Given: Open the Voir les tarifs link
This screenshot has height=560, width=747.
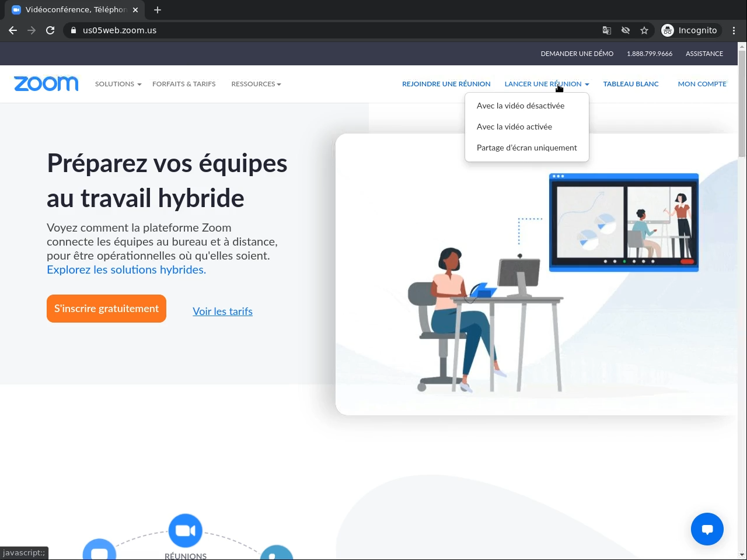Looking at the screenshot, I should coord(223,311).
